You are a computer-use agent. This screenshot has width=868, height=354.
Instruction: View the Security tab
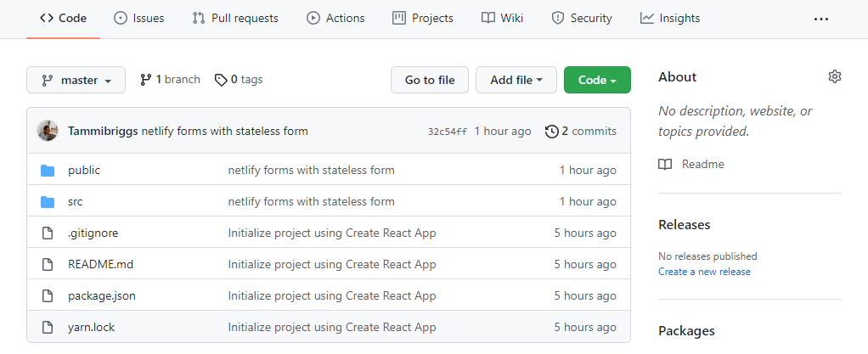click(x=582, y=19)
